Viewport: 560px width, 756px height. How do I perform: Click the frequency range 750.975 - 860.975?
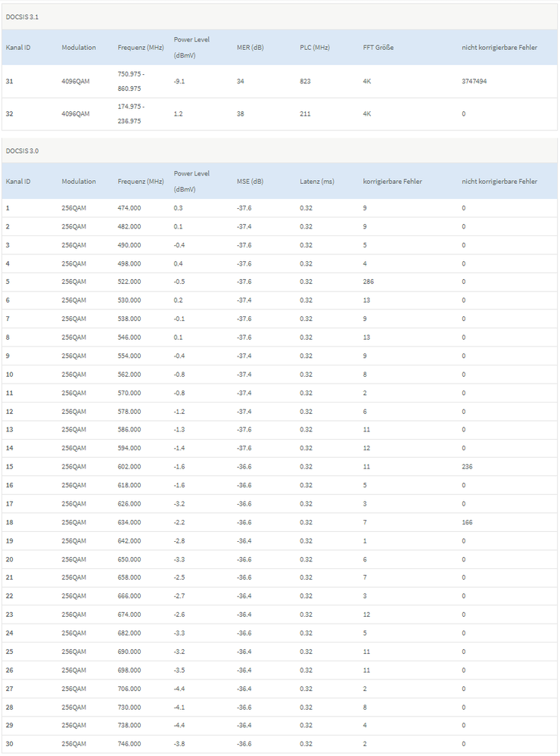pyautogui.click(x=131, y=81)
